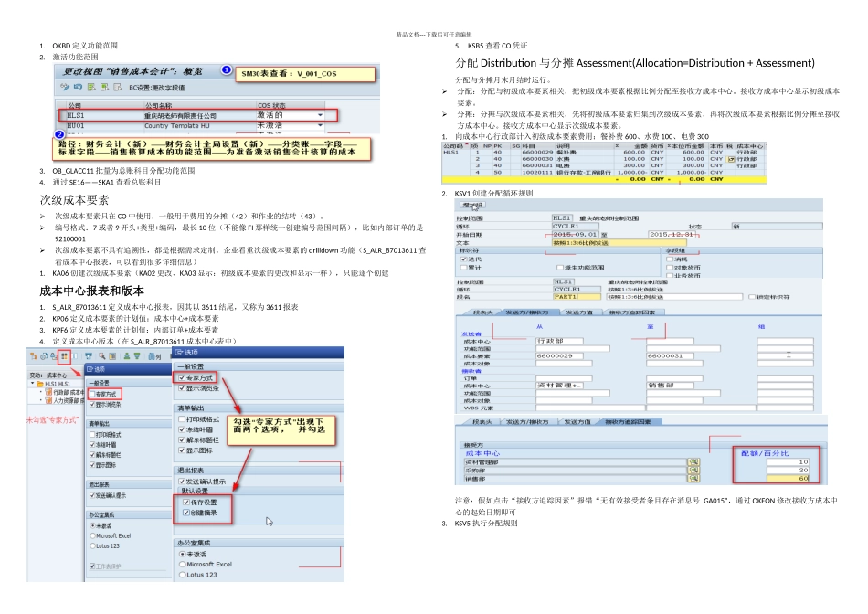Image resolution: width=868 pixels, height=614 pixels.
Task: Click the 10020111 bank account line item row
Action: tap(603, 172)
